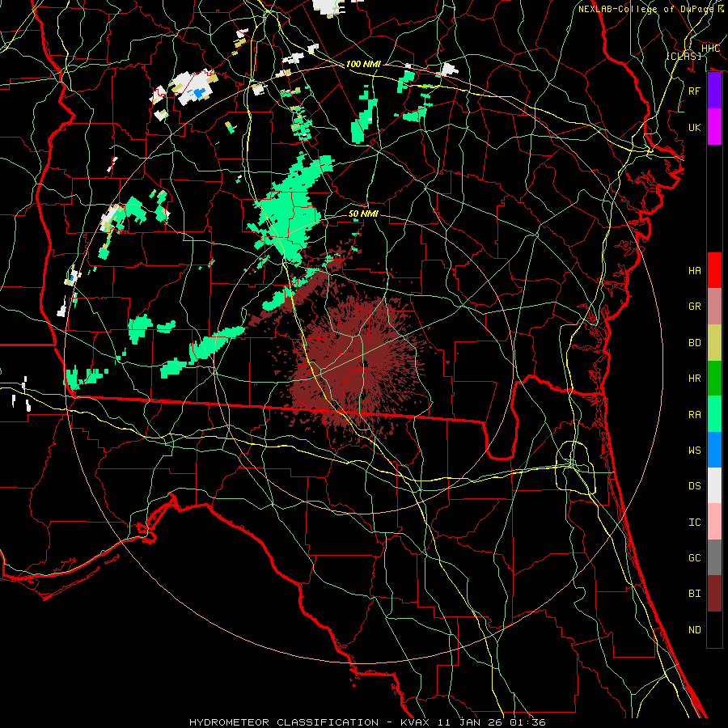Viewport: 728px width, 728px height.
Task: Click the HR dark green legend swatch
Action: tap(714, 379)
